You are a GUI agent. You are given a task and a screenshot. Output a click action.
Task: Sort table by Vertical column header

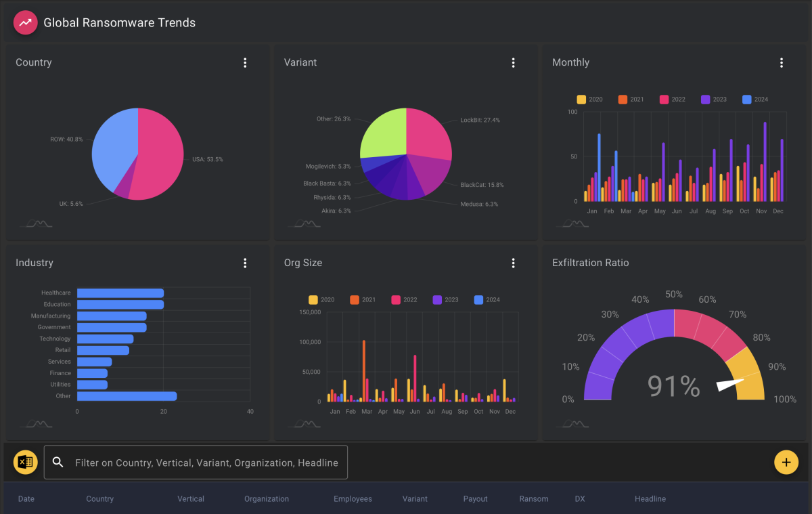coord(191,499)
